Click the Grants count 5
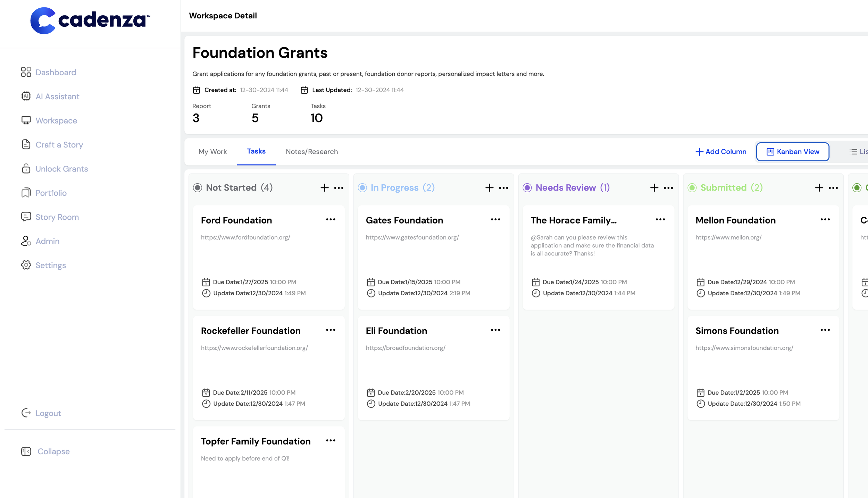 (x=255, y=118)
